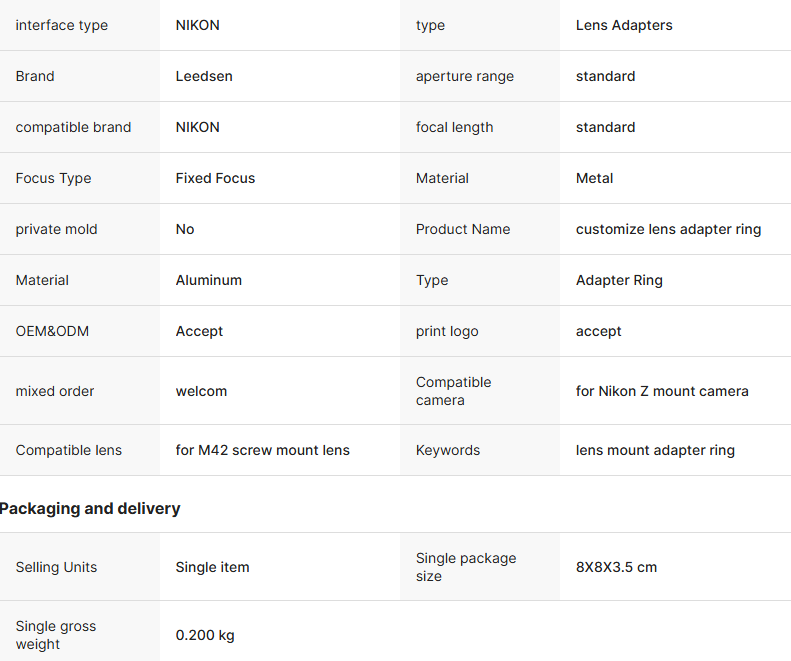This screenshot has width=791, height=661.
Task: Select the 'Adapter Ring' value
Action: [x=619, y=280]
